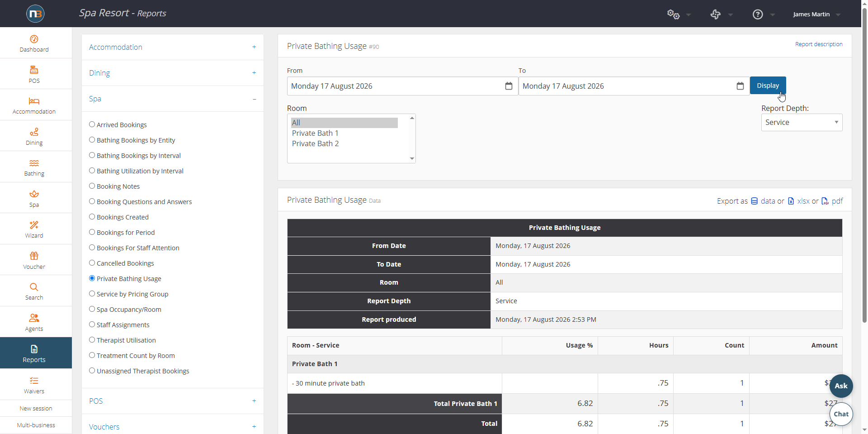Screen dimensions: 868x434
Task: Click New session in sidebar
Action: (36, 408)
